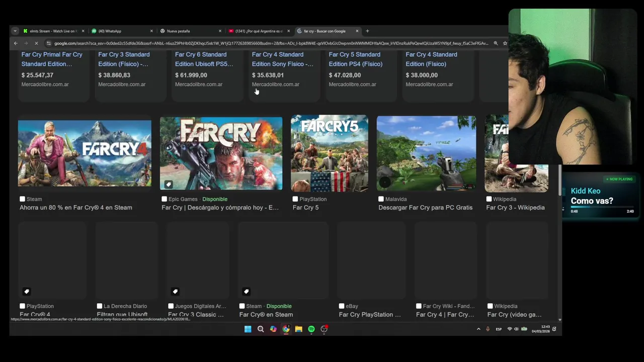The height and width of the screenshot is (362, 644).
Task: Open the Far Cry 5 PlayStation image
Action: point(330,153)
